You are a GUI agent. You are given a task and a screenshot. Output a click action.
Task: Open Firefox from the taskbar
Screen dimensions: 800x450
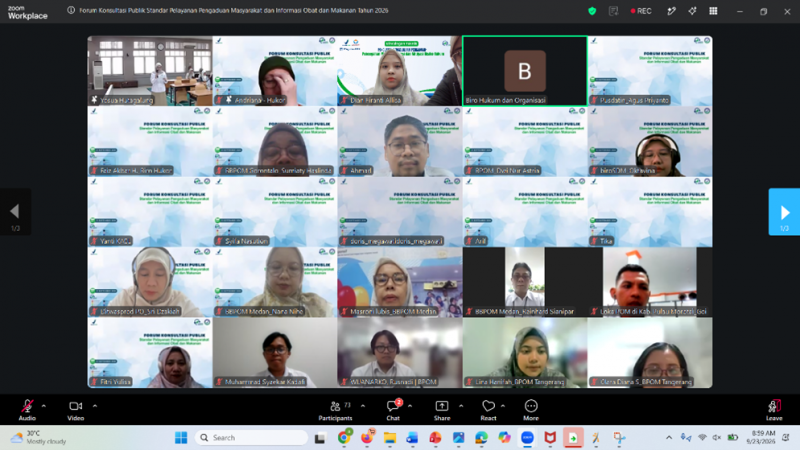367,438
